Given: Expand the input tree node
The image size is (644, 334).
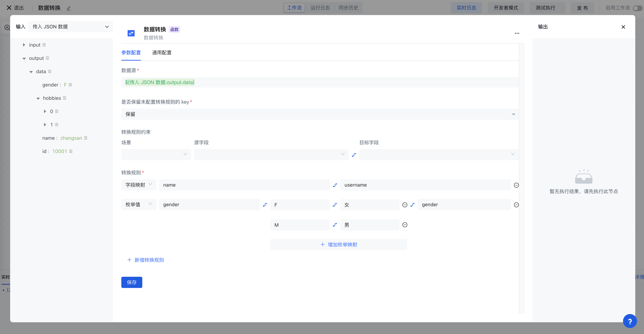Looking at the screenshot, I should (24, 45).
